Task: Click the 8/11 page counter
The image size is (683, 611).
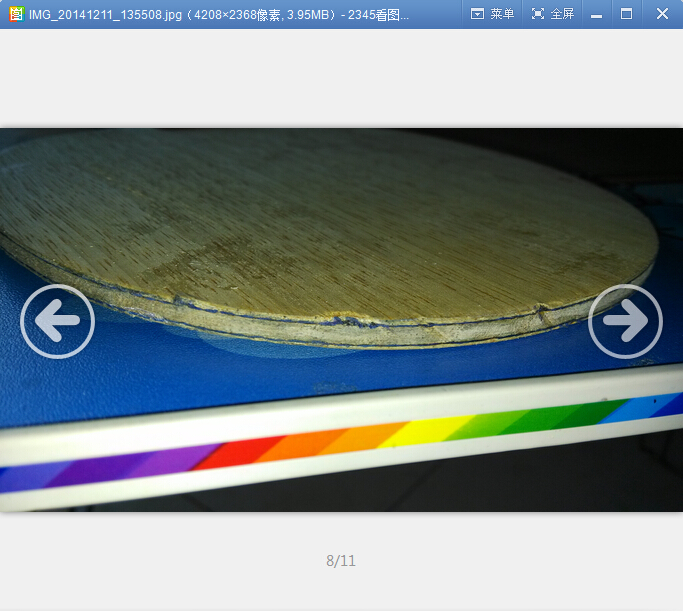Action: [341, 561]
